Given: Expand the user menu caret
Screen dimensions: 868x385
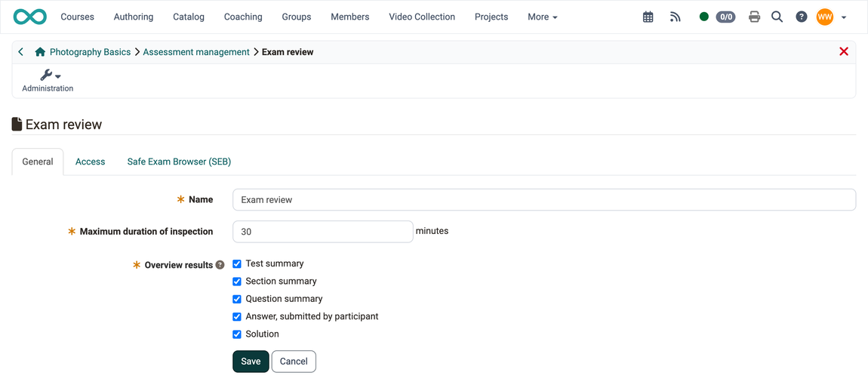Looking at the screenshot, I should [844, 17].
